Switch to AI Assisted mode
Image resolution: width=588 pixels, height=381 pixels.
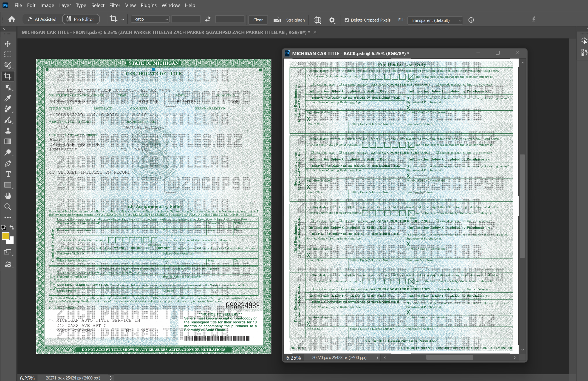42,19
